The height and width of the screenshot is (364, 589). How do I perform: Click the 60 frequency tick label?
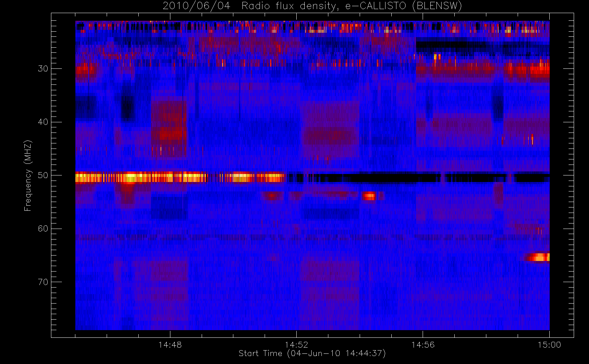coord(43,229)
